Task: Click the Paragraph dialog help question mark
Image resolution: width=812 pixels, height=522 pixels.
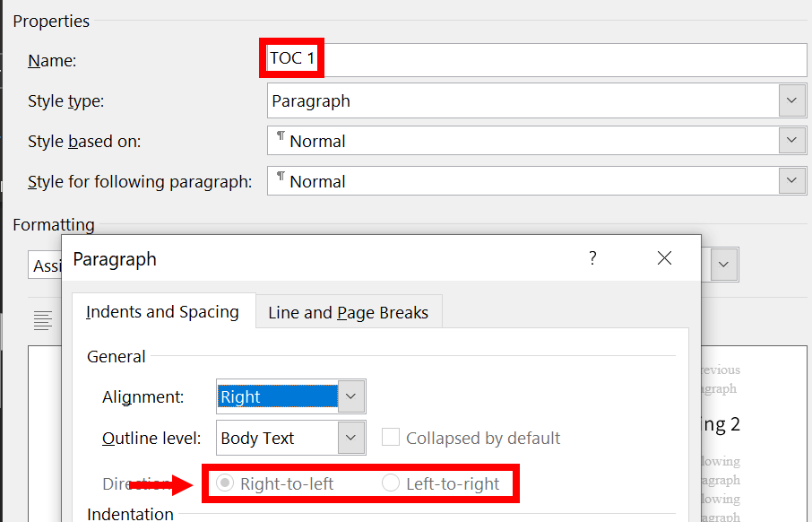Action: (592, 257)
